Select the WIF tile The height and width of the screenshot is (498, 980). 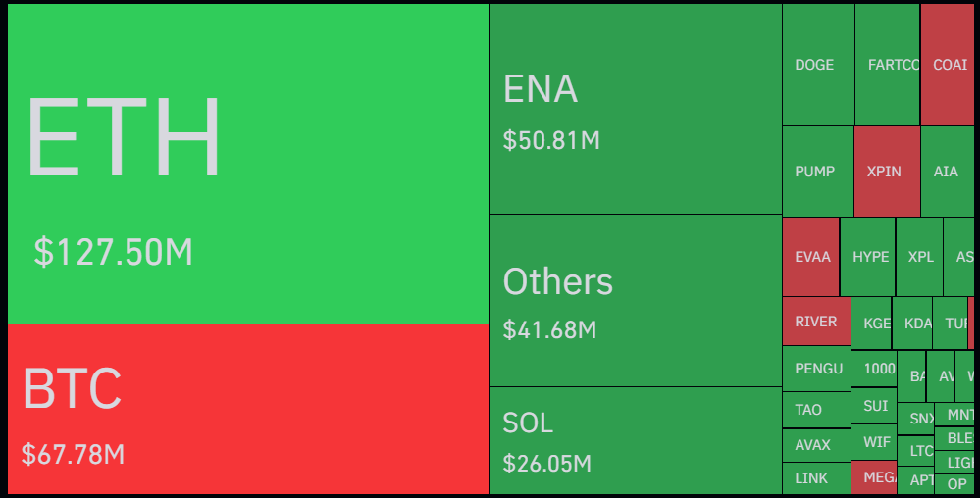875,441
